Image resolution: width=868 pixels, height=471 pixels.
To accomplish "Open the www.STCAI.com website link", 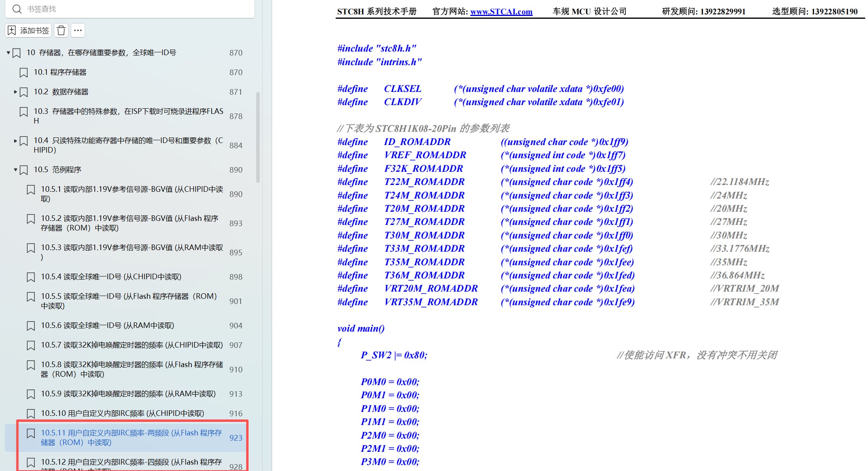I will coord(501,12).
